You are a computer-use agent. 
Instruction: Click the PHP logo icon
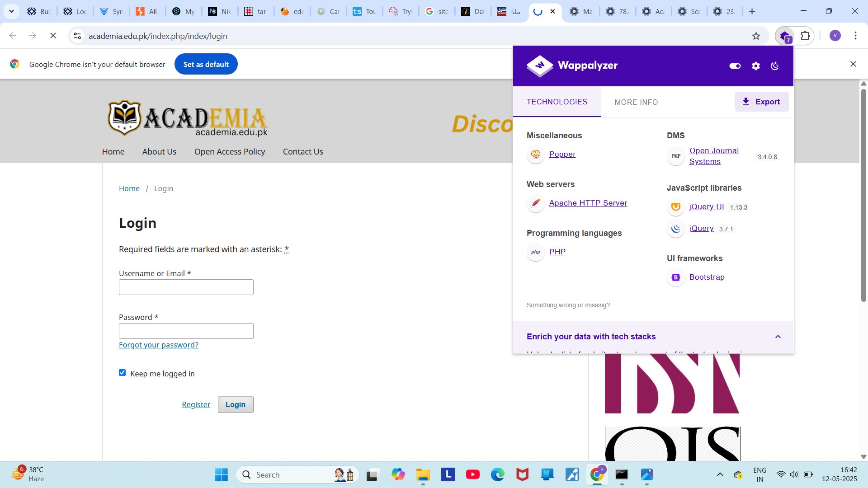tap(536, 252)
